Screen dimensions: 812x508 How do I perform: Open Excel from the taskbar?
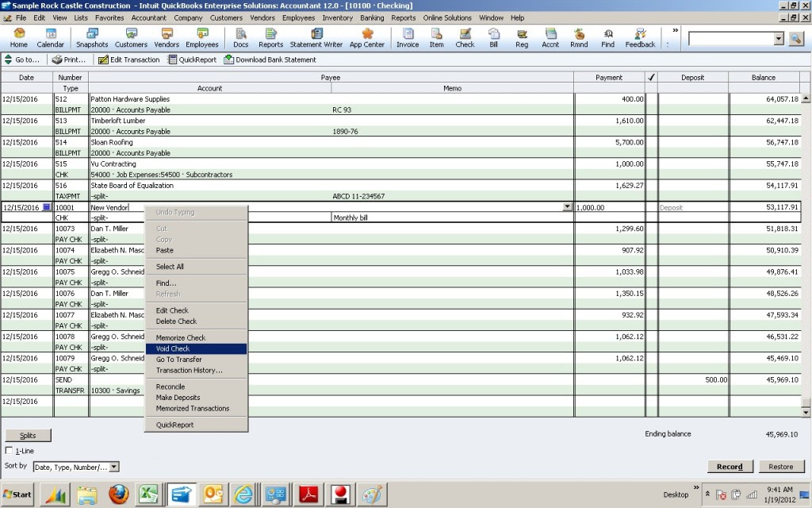tap(148, 495)
